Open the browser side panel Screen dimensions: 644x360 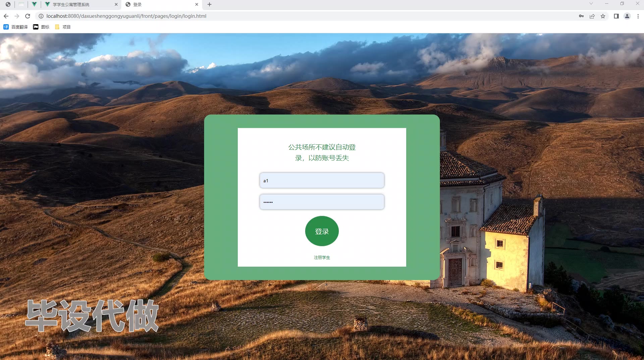pyautogui.click(x=616, y=16)
